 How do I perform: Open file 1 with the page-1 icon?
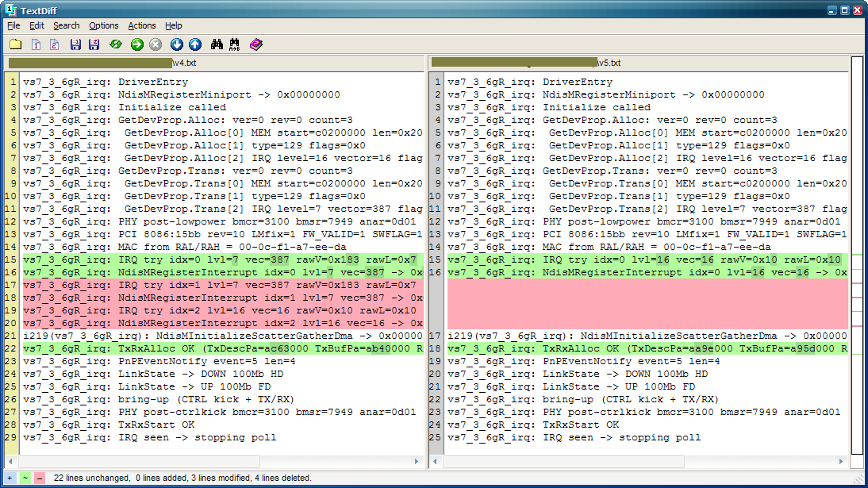click(x=36, y=44)
